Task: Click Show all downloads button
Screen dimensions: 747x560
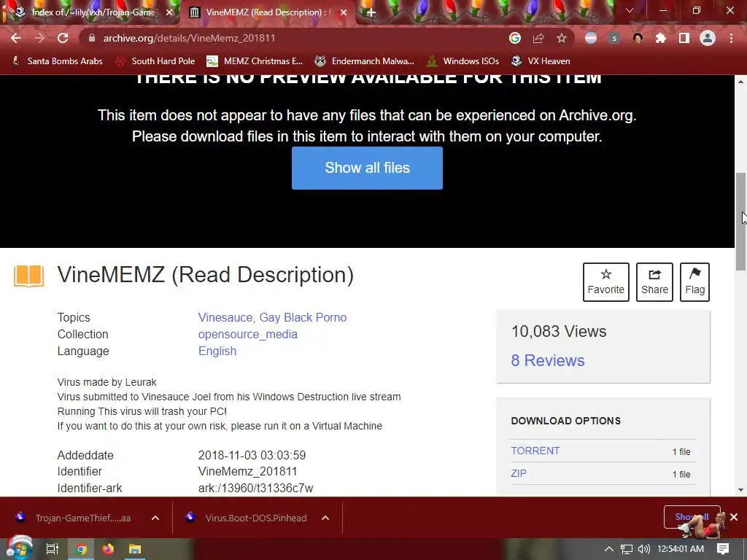Action: 692,517
